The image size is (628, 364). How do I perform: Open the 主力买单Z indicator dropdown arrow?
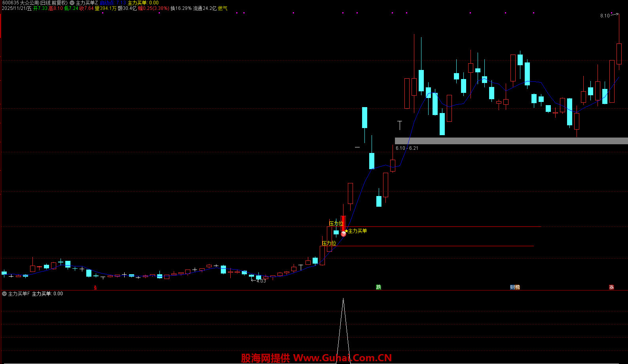pyautogui.click(x=72, y=3)
